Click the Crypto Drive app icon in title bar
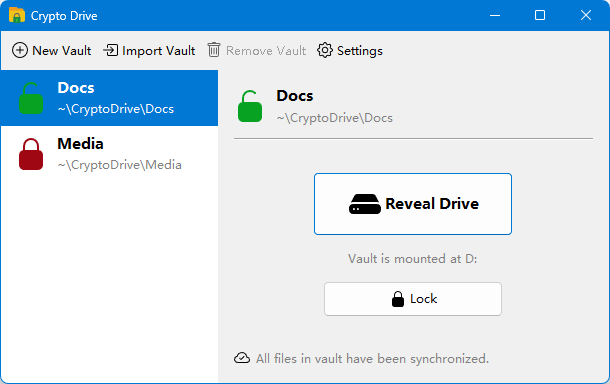610x384 pixels. click(x=17, y=15)
